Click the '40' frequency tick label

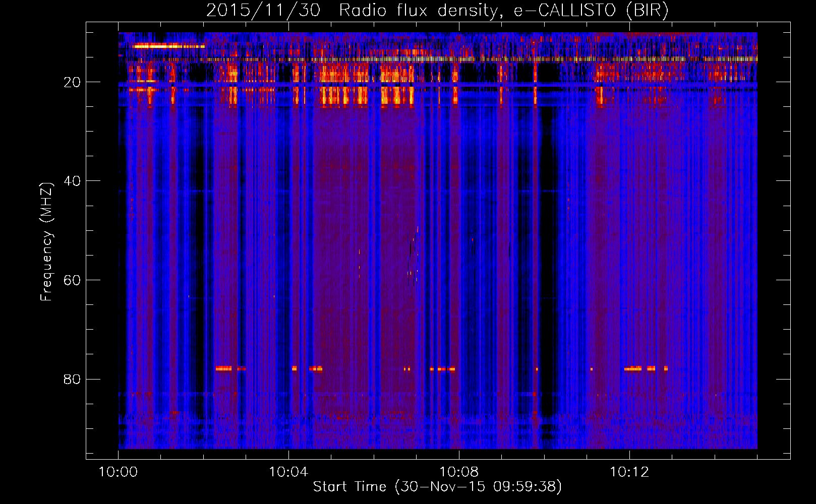(73, 181)
